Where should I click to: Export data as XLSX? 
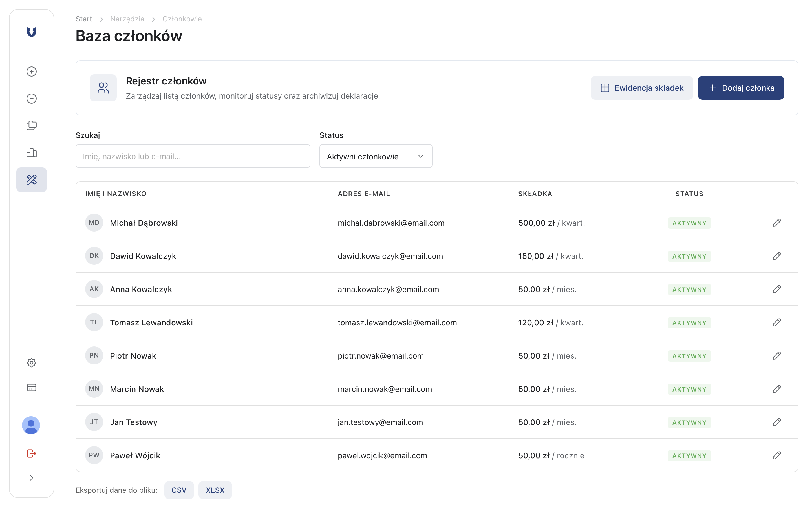point(215,490)
